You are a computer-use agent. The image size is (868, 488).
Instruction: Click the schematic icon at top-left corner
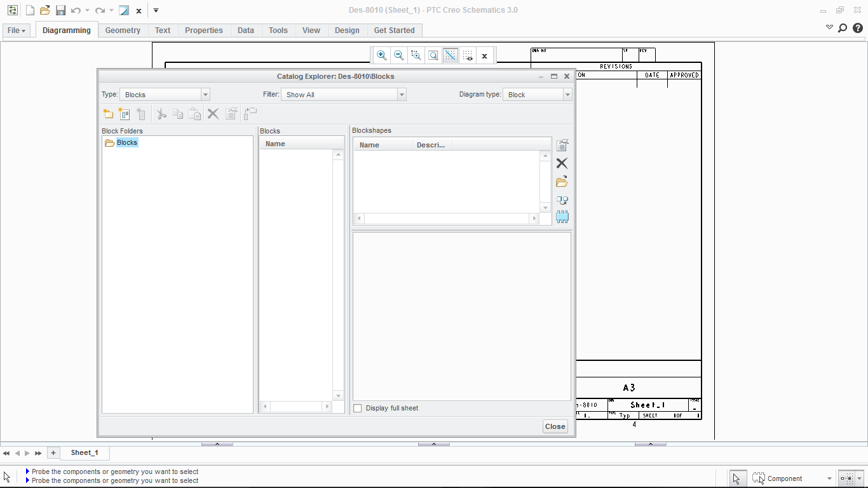click(12, 10)
